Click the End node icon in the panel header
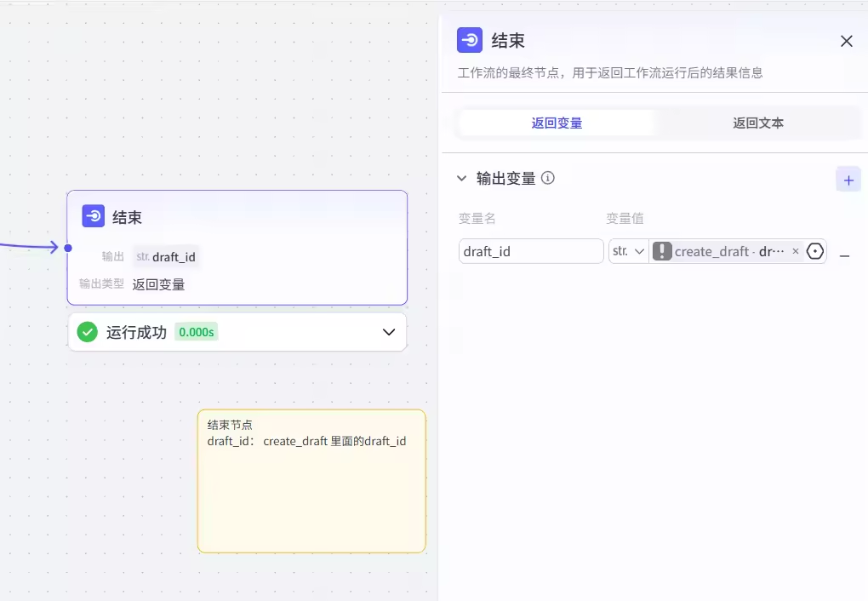868x601 pixels. coord(470,40)
